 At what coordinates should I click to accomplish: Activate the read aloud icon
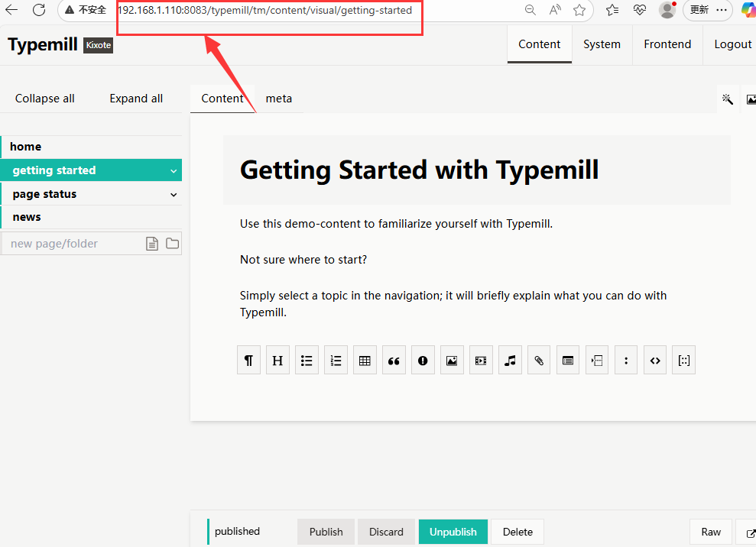555,10
